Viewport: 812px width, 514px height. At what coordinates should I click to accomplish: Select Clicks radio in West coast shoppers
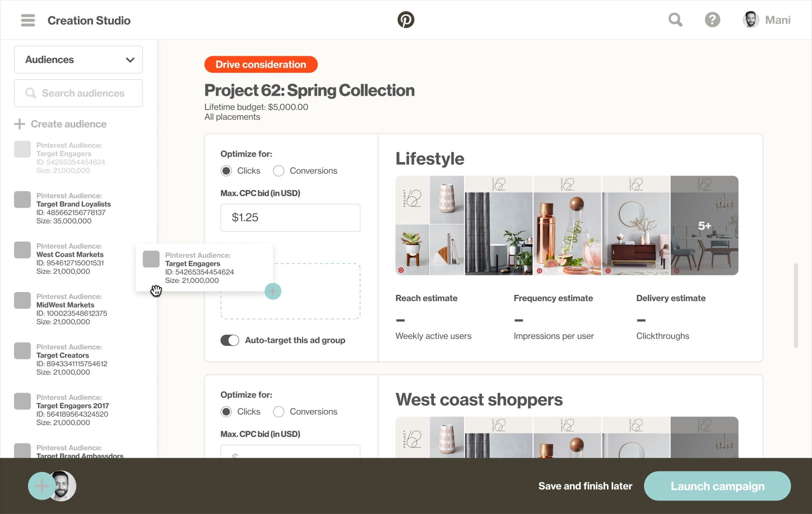(x=226, y=412)
